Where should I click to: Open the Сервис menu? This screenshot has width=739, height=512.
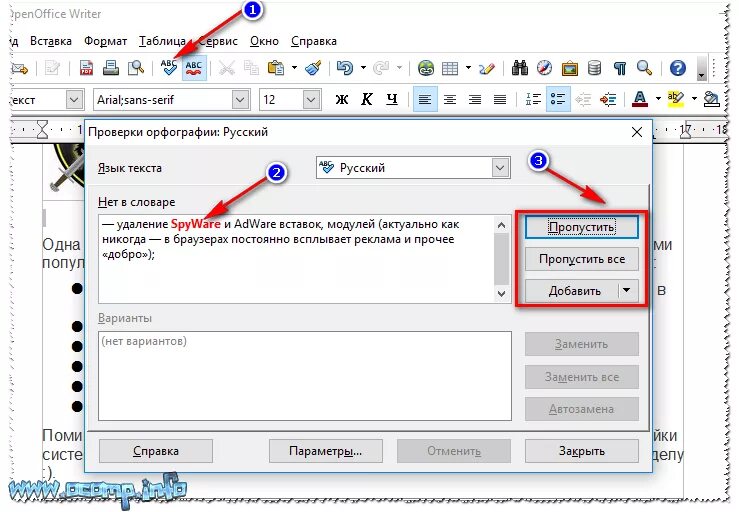pos(218,41)
